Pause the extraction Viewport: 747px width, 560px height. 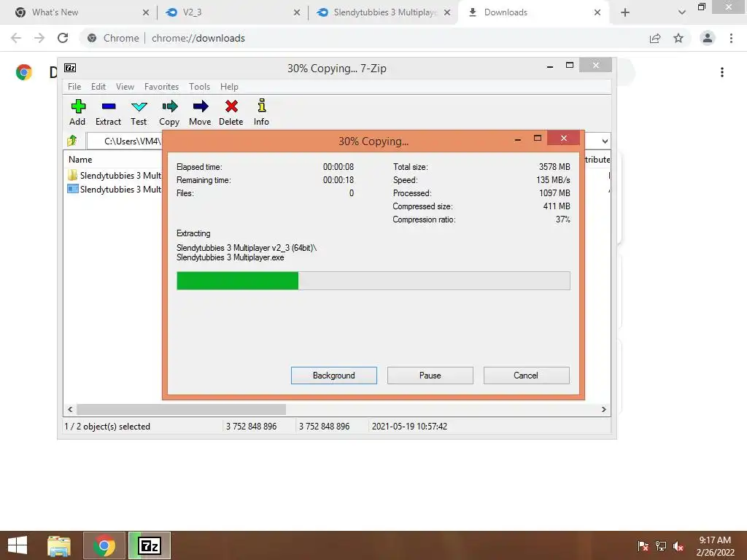pyautogui.click(x=430, y=376)
